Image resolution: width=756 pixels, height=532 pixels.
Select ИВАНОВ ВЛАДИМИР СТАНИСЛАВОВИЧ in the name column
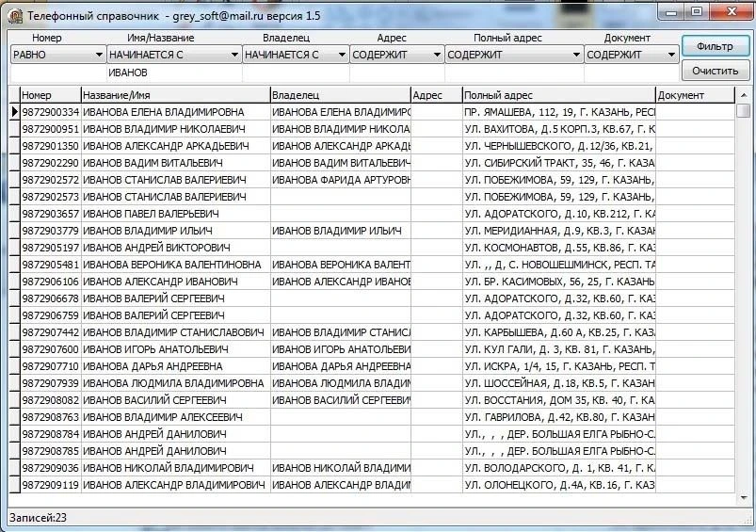[175, 332]
